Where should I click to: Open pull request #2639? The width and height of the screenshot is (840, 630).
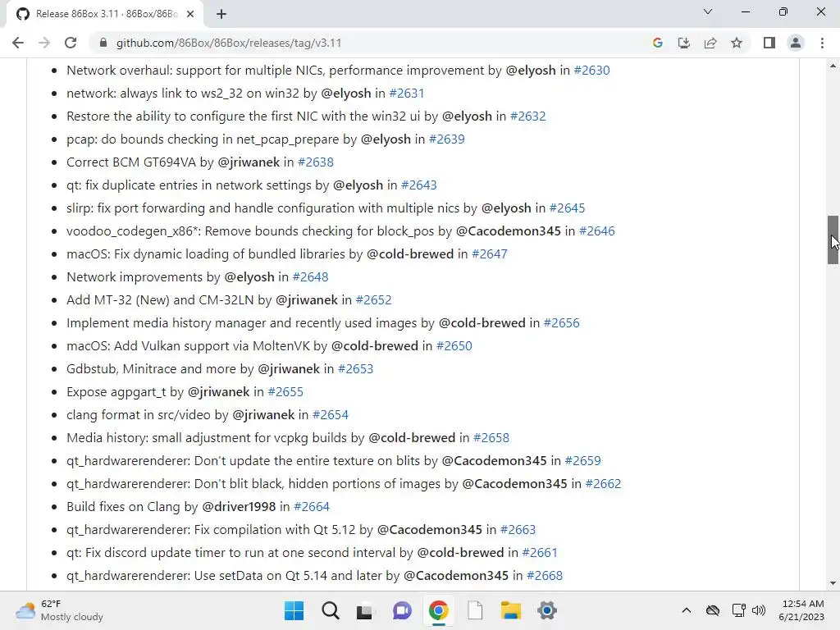(447, 139)
